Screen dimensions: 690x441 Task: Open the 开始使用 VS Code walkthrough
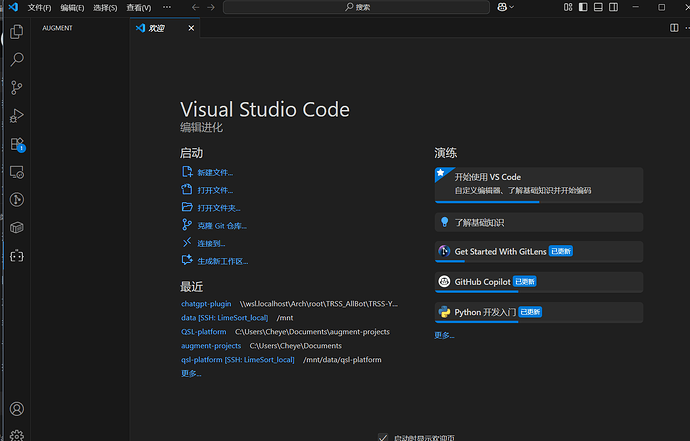539,185
